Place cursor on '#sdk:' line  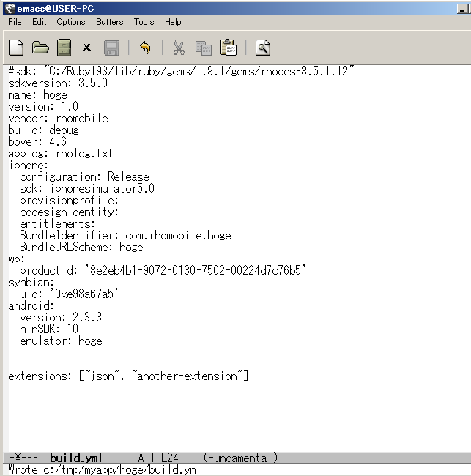click(x=181, y=72)
